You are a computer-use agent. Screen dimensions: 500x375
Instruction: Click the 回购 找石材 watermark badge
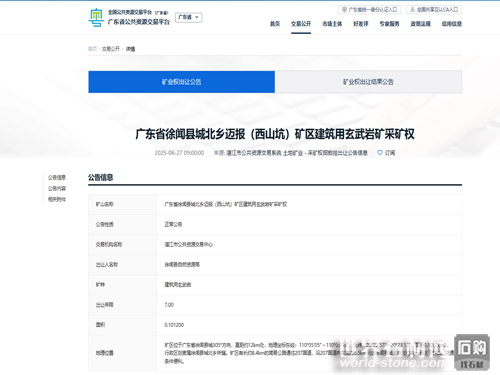point(472,352)
